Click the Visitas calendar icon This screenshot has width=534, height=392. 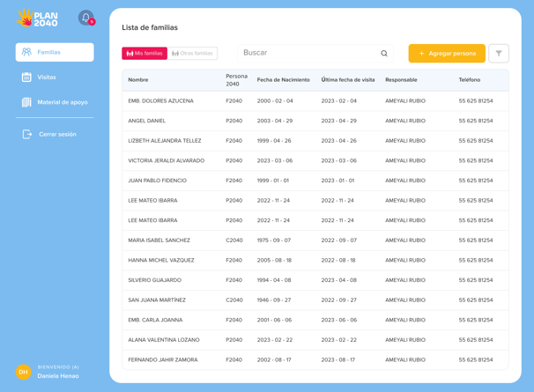(x=26, y=78)
